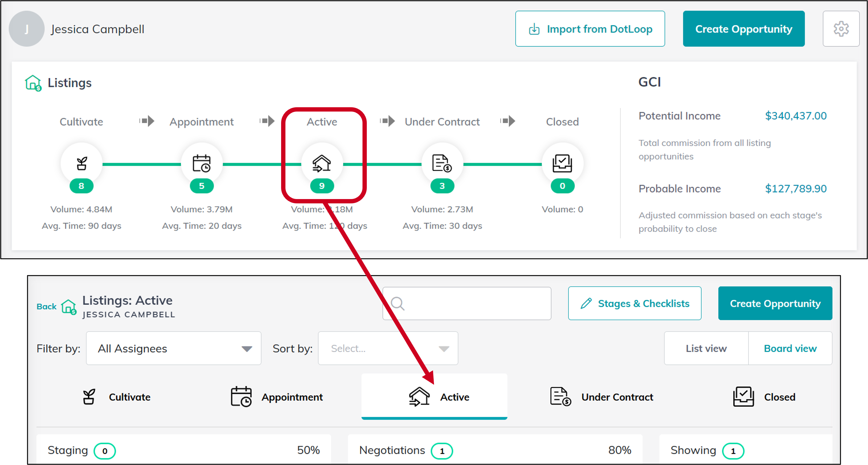Switch to Board view
Image resolution: width=868 pixels, height=465 pixels.
pyautogui.click(x=790, y=348)
